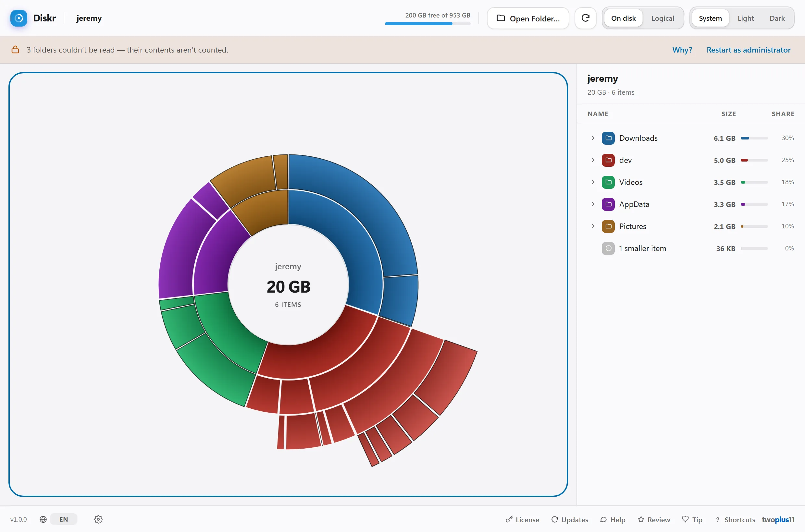The image size is (805, 532).
Task: Click the disk free space progress bar
Action: [428, 24]
